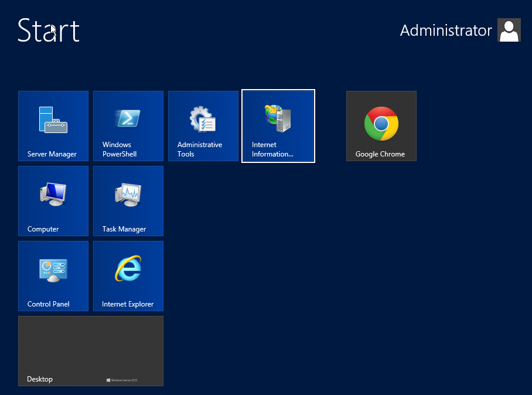This screenshot has width=532, height=395.
Task: Switch to the Desktop tile
Action: [x=91, y=350]
